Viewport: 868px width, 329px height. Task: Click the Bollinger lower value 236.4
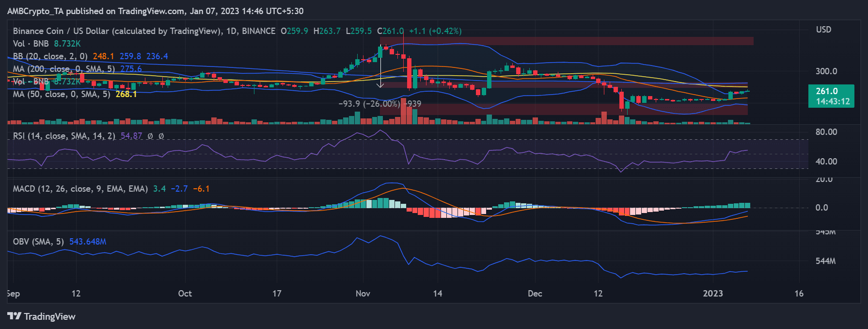(157, 56)
